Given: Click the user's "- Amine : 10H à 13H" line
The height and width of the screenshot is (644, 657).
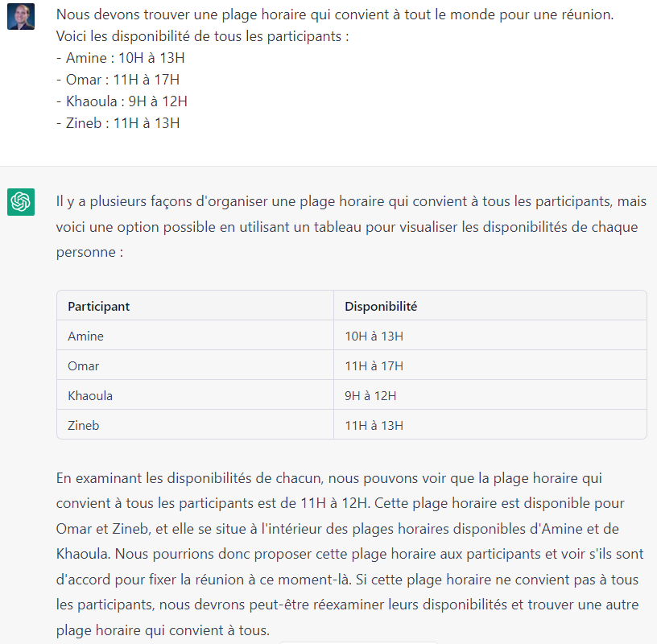Looking at the screenshot, I should (121, 58).
